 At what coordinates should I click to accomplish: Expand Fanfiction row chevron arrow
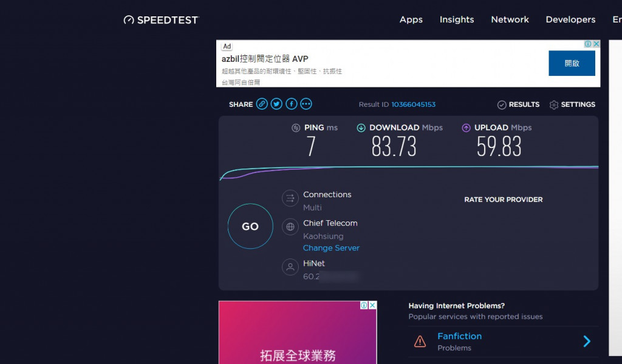point(587,342)
